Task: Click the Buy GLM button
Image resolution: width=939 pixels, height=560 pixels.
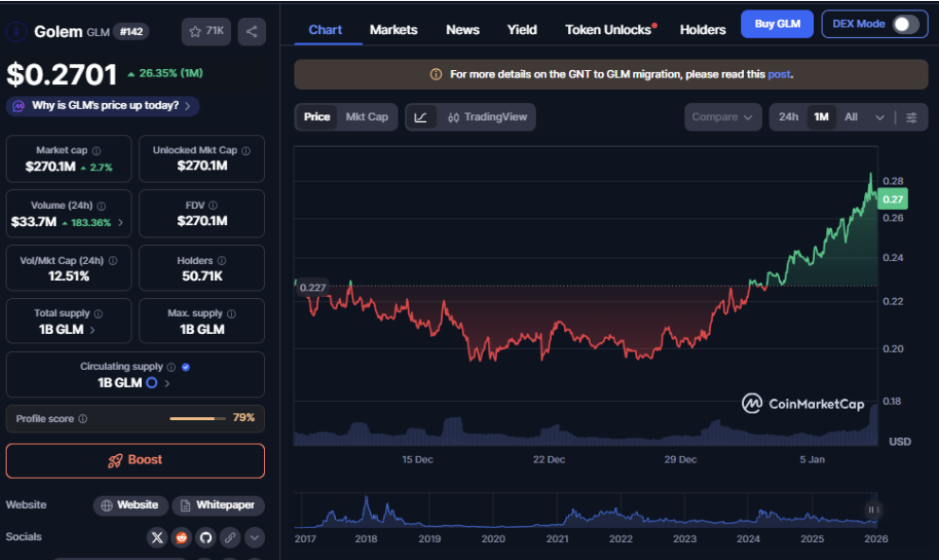Action: coord(776,23)
